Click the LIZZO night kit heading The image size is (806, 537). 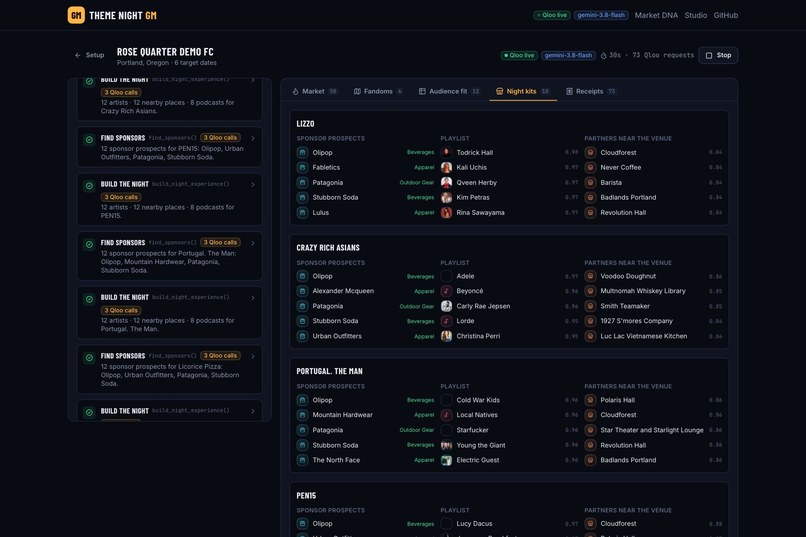[305, 124]
